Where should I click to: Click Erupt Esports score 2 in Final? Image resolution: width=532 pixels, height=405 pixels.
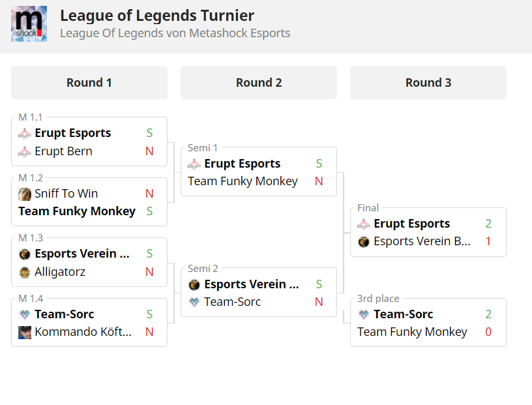tap(488, 224)
